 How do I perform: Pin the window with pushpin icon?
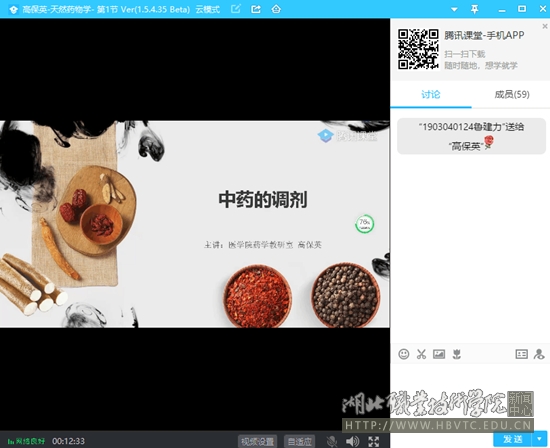[474, 9]
